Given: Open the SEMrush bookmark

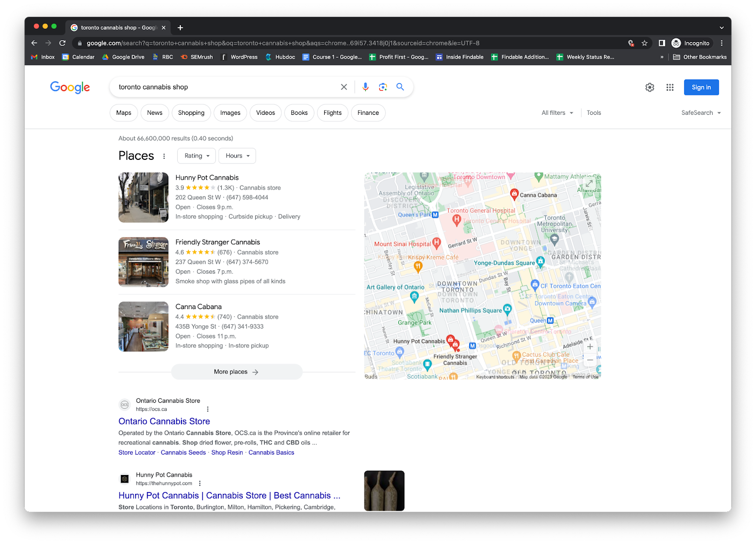Looking at the screenshot, I should tap(197, 57).
